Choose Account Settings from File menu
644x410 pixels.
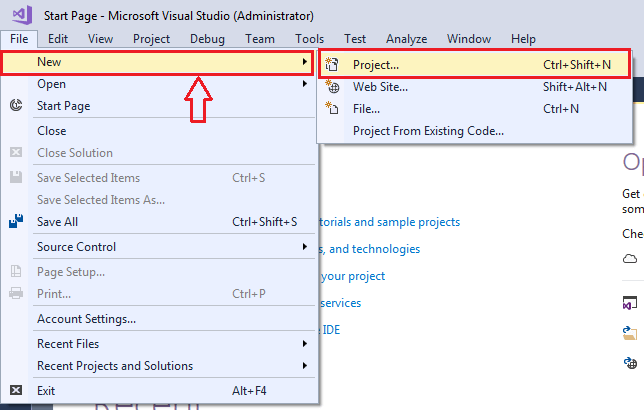click(x=86, y=319)
